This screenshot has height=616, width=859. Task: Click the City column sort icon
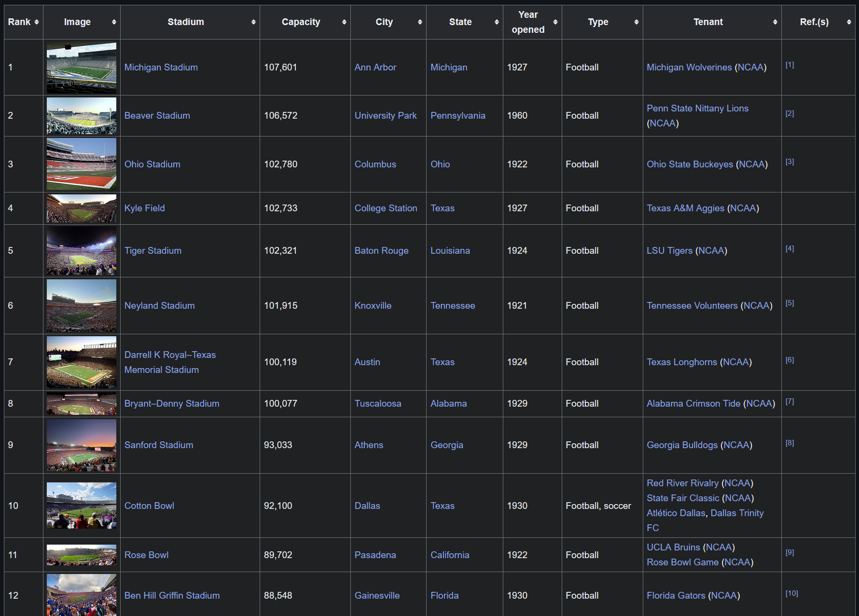pyautogui.click(x=420, y=22)
